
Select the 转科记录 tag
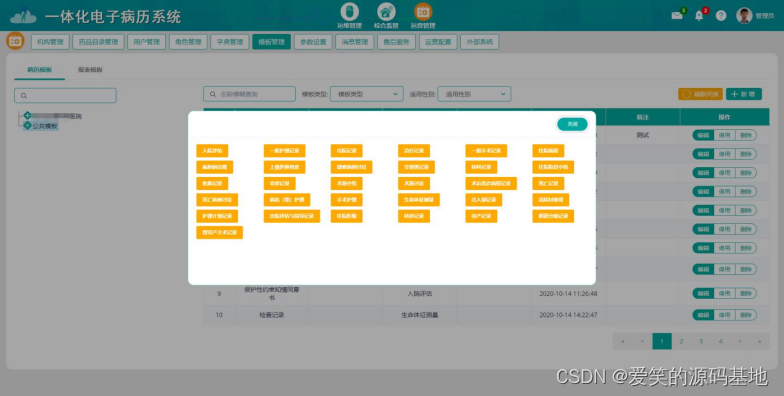point(481,167)
